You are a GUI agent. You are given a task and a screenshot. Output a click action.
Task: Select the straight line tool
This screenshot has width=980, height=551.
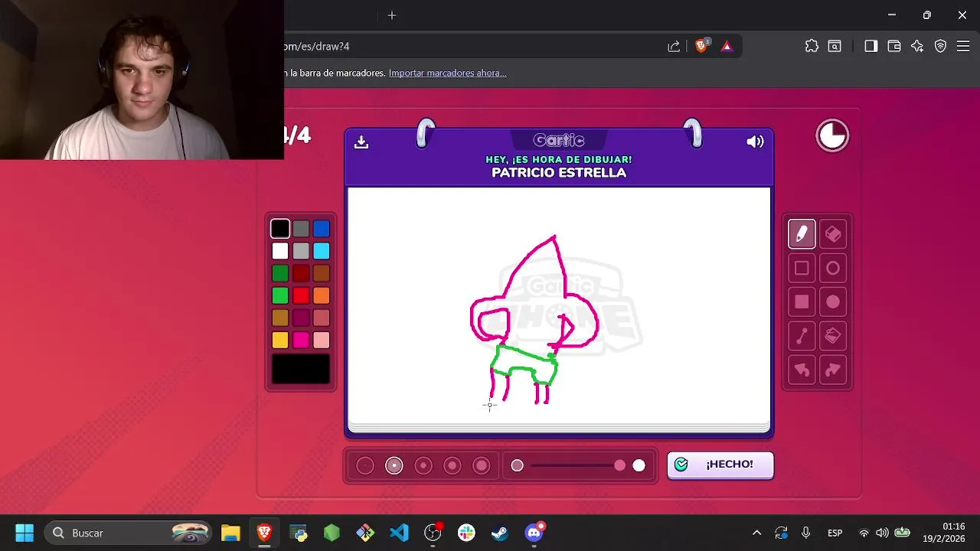[802, 336]
